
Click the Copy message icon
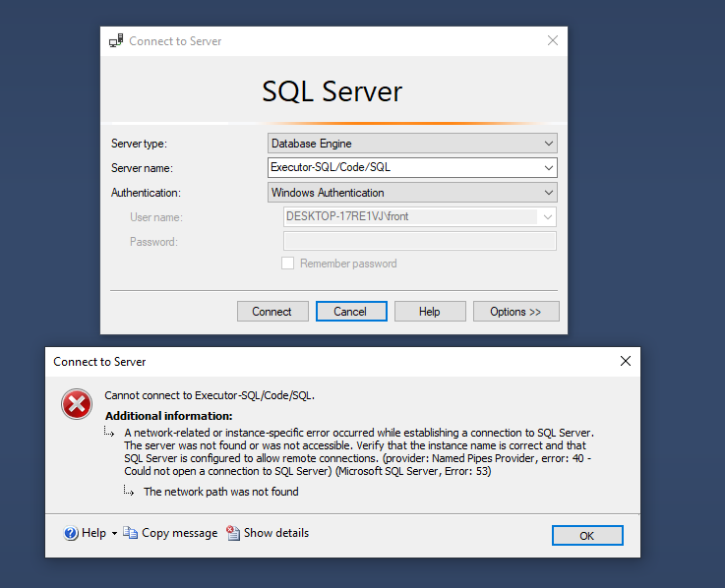coord(131,533)
